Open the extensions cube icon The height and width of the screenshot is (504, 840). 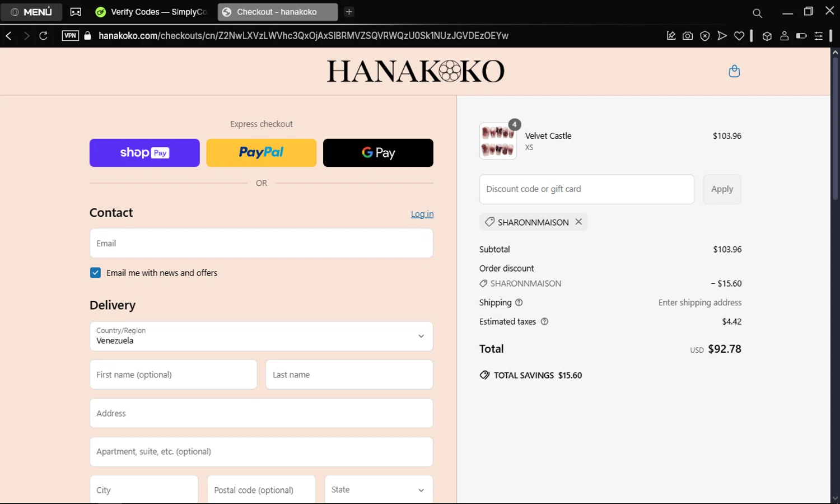(767, 36)
